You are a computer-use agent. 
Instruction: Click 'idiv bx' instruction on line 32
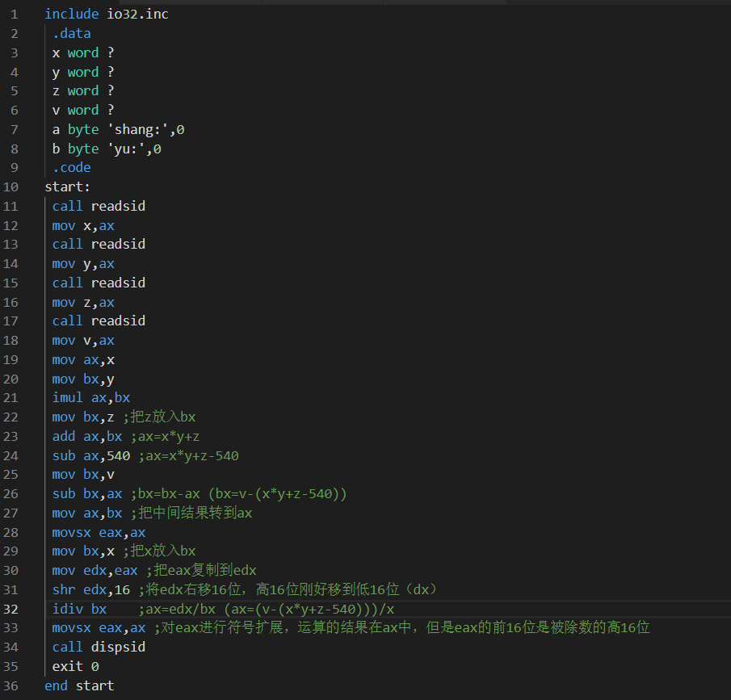(79, 610)
